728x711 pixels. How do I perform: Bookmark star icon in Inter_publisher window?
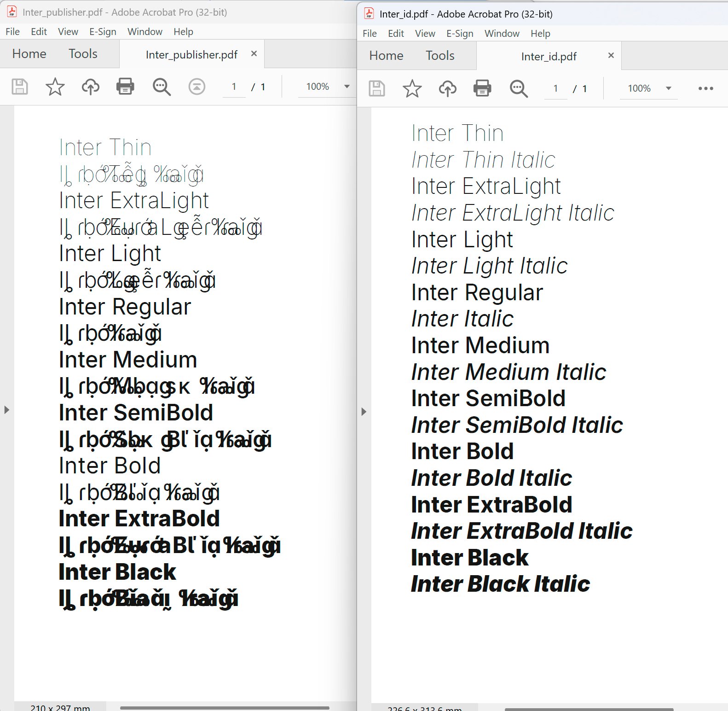(x=55, y=87)
